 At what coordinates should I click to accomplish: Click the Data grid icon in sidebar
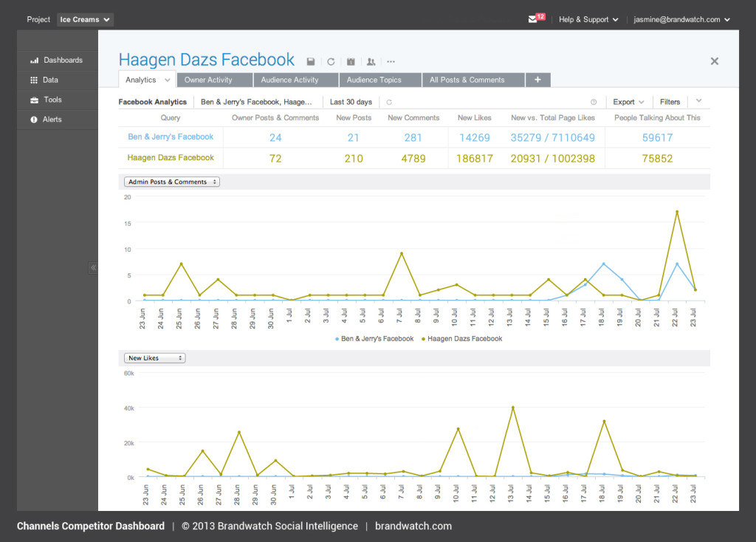(34, 80)
